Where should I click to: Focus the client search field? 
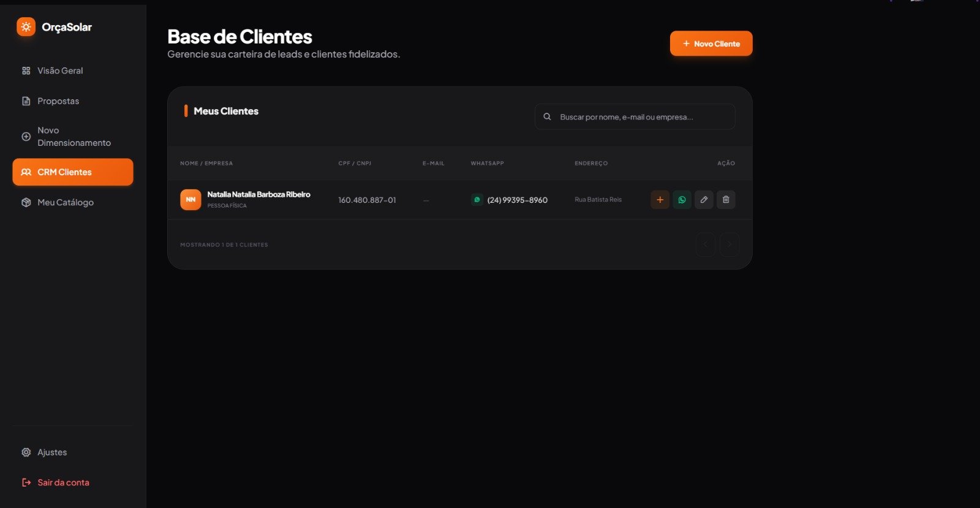[x=635, y=116]
